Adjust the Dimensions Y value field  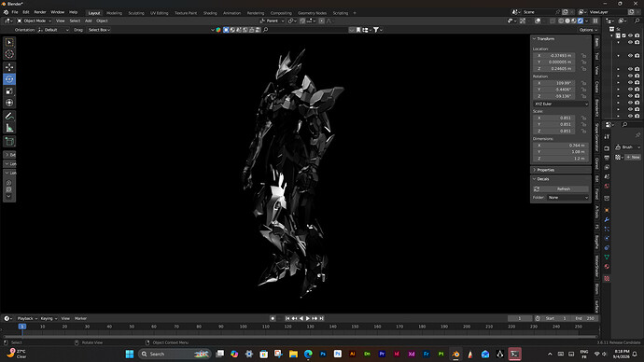pos(561,152)
